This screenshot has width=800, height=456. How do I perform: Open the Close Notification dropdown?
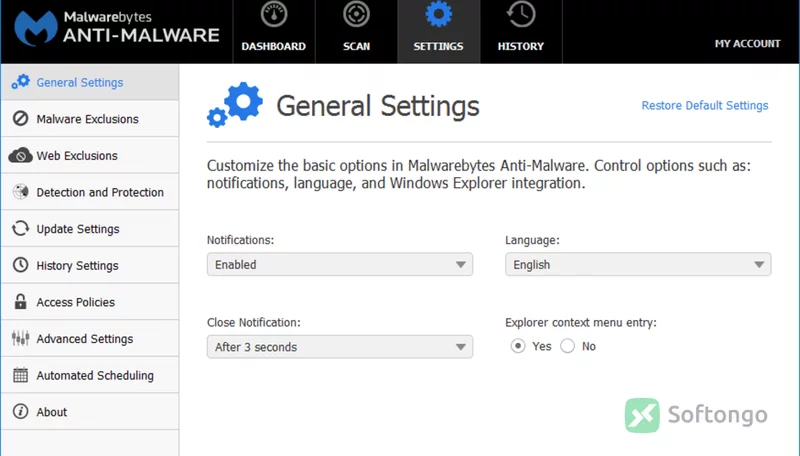(340, 347)
